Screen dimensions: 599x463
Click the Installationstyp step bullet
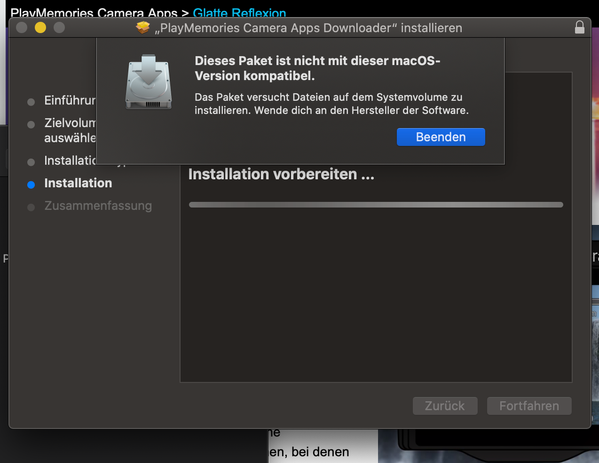(x=31, y=162)
